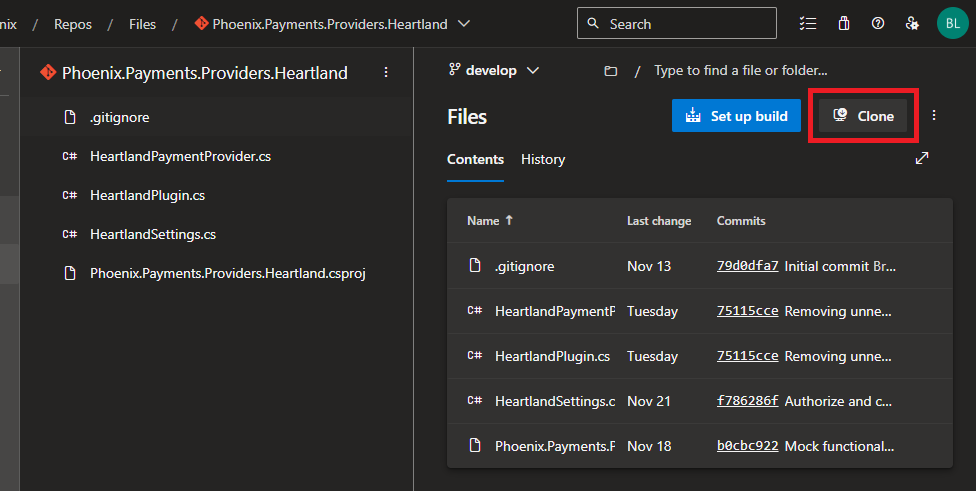Switch to the Contents tab
Image resolution: width=976 pixels, height=491 pixels.
click(x=476, y=159)
